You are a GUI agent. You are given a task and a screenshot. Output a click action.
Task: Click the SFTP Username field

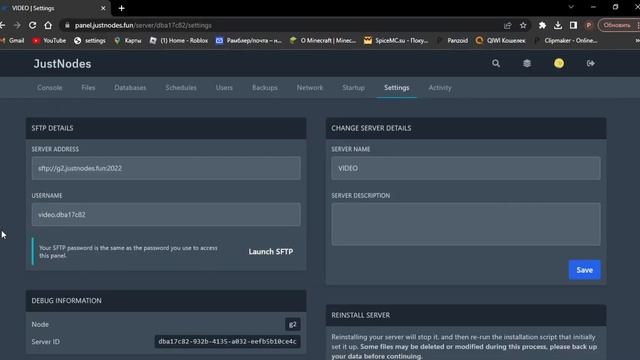click(166, 215)
